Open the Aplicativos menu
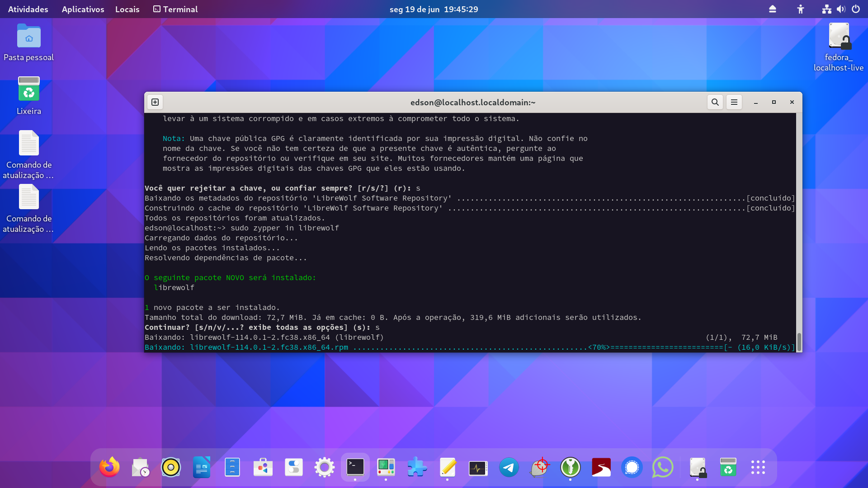The width and height of the screenshot is (868, 488). tap(83, 9)
